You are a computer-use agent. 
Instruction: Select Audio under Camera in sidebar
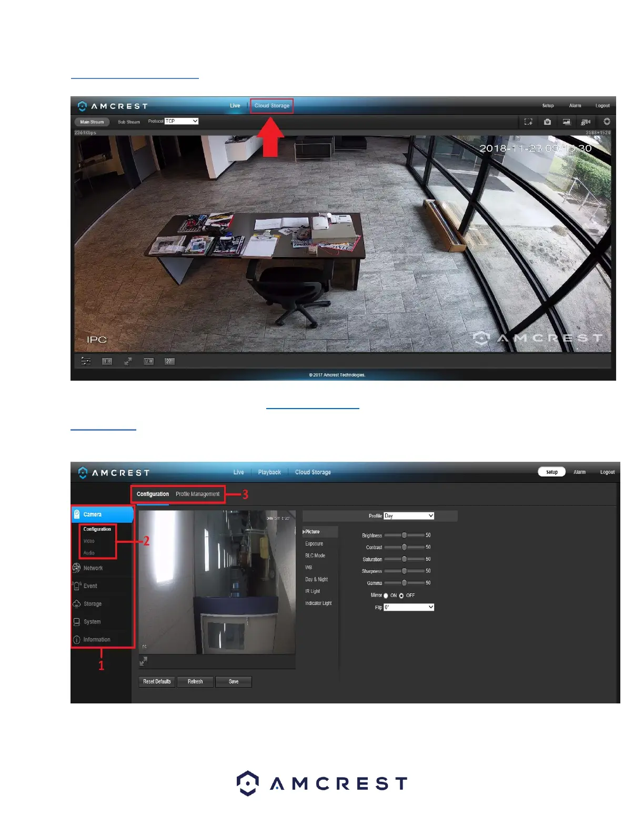click(x=89, y=553)
